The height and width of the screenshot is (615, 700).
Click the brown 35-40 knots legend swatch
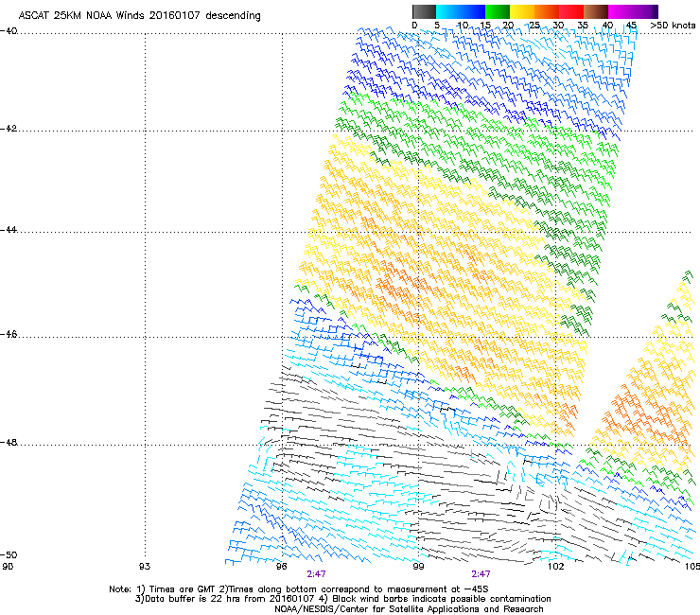(x=596, y=11)
